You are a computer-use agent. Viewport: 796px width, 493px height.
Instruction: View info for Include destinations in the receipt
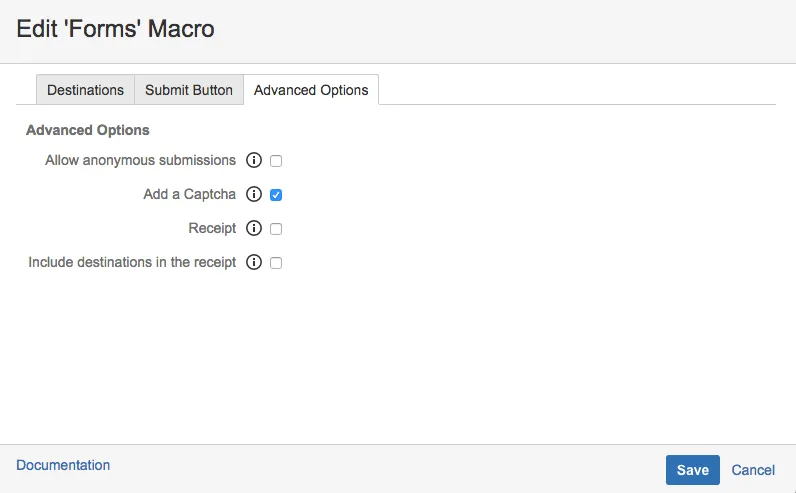click(254, 262)
